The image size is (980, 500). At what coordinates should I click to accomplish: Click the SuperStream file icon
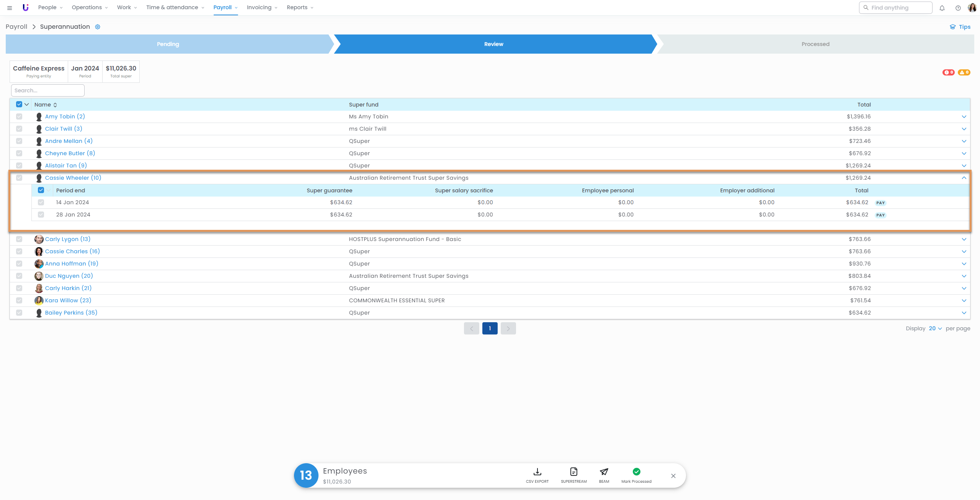[573, 472]
